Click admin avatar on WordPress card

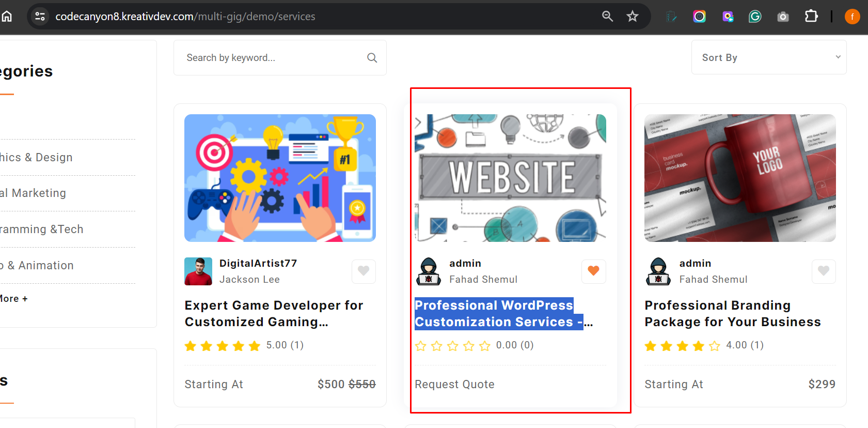click(429, 271)
